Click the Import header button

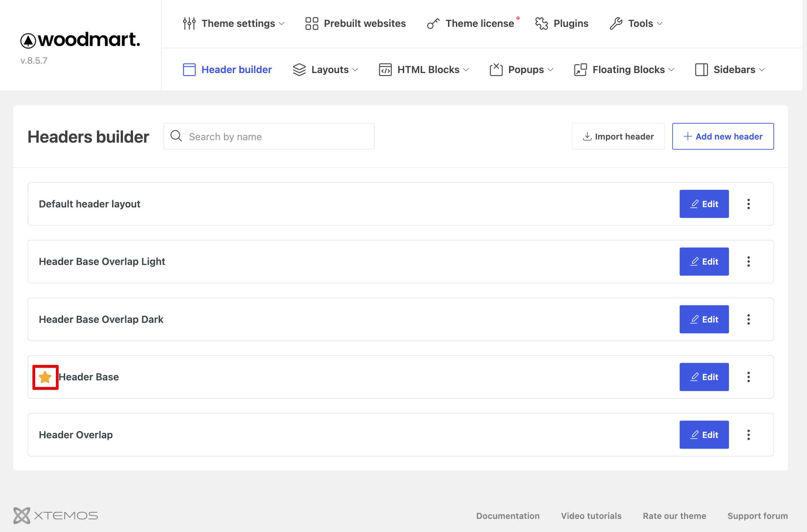(618, 136)
